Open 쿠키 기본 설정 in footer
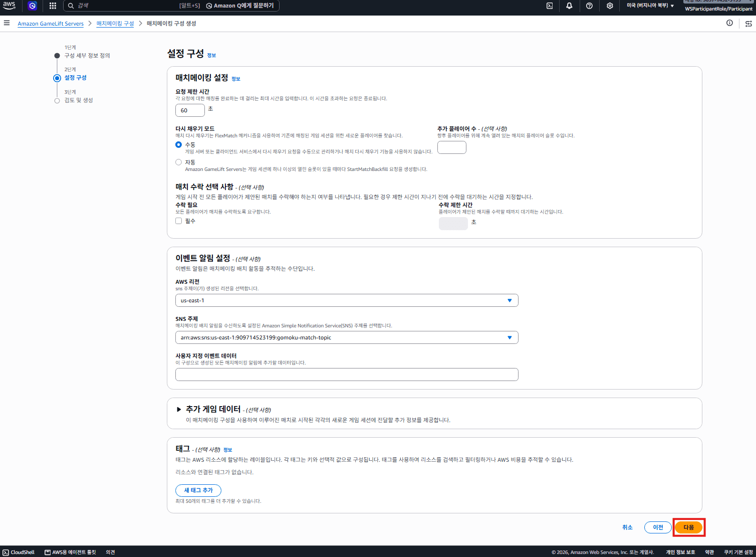The width and height of the screenshot is (756, 557). pyautogui.click(x=738, y=552)
